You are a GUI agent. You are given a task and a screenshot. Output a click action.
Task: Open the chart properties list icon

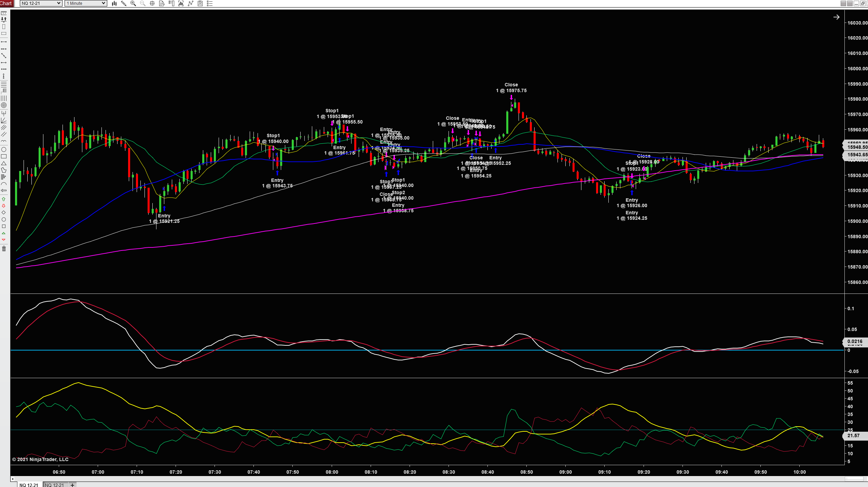click(x=210, y=3)
